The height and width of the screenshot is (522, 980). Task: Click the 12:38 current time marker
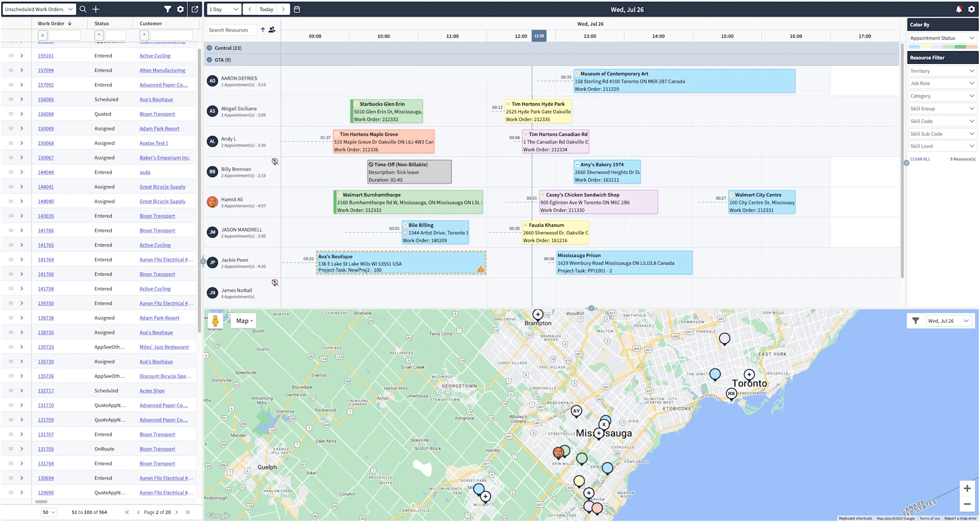539,36
